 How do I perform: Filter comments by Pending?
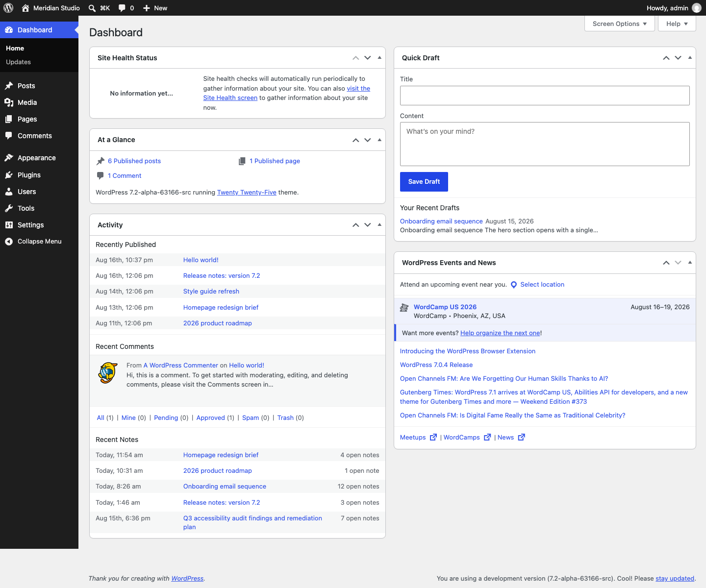166,418
